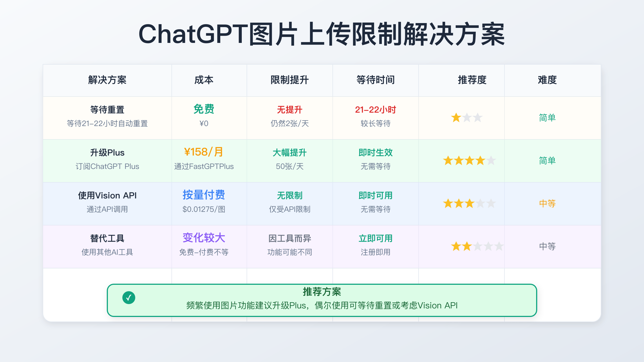Click the text 使用其他AI工具
Screen dimensions: 644x362
click(107, 252)
